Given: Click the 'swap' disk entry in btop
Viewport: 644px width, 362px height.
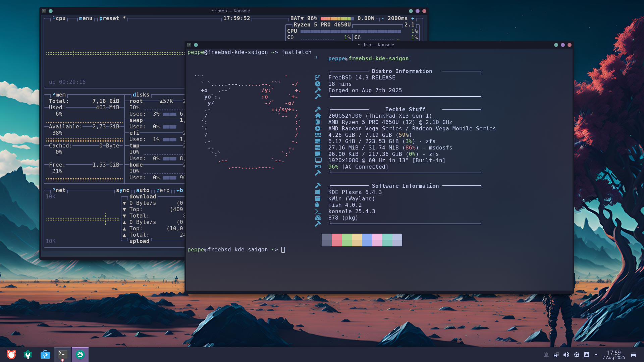Looking at the screenshot, I should [x=136, y=120].
